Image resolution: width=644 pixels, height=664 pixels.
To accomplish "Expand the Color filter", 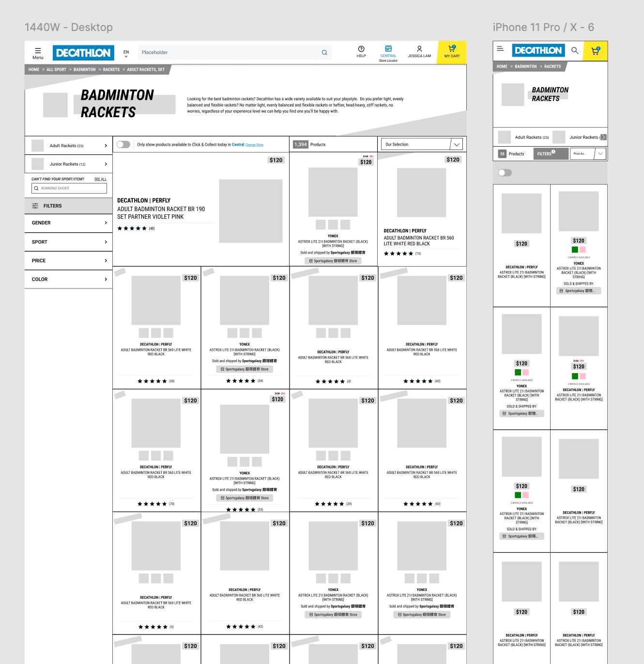I will 68,279.
